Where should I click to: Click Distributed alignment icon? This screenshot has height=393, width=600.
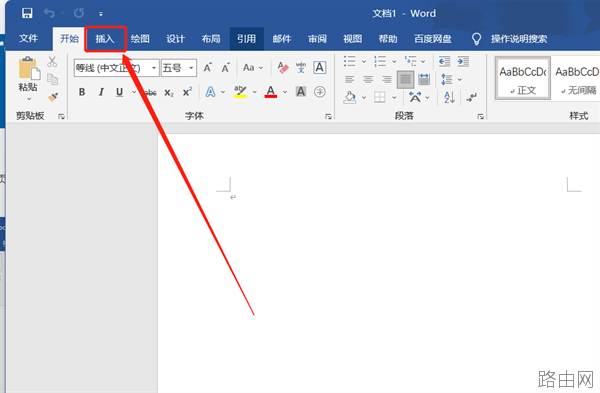pos(424,79)
